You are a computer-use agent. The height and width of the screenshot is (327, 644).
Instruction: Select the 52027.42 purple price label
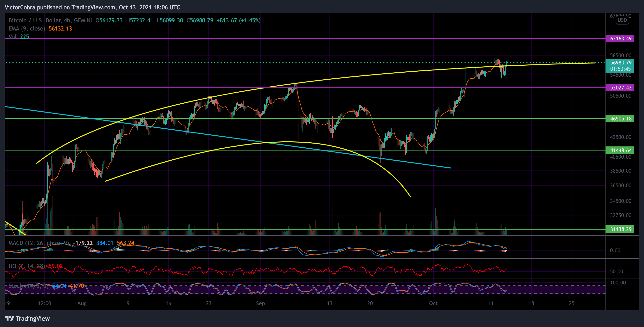point(620,88)
